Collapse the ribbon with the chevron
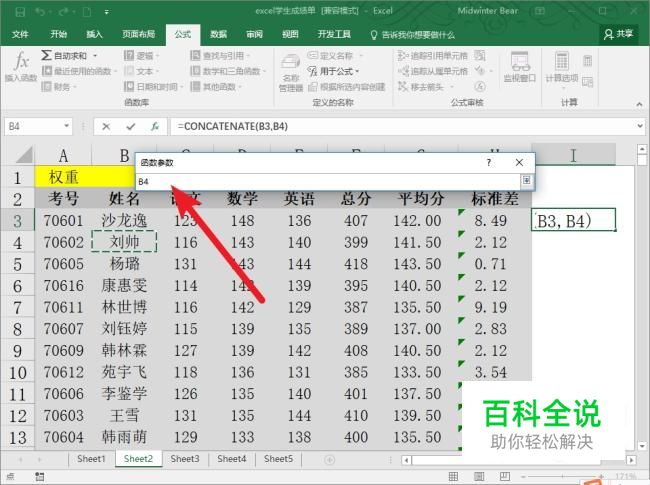 (639, 104)
